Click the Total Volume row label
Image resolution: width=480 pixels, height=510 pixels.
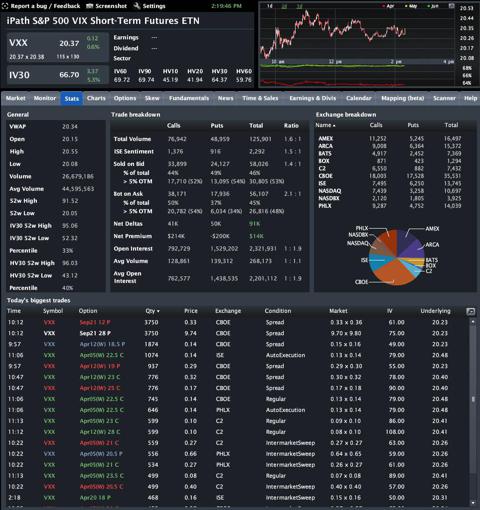pos(132,139)
